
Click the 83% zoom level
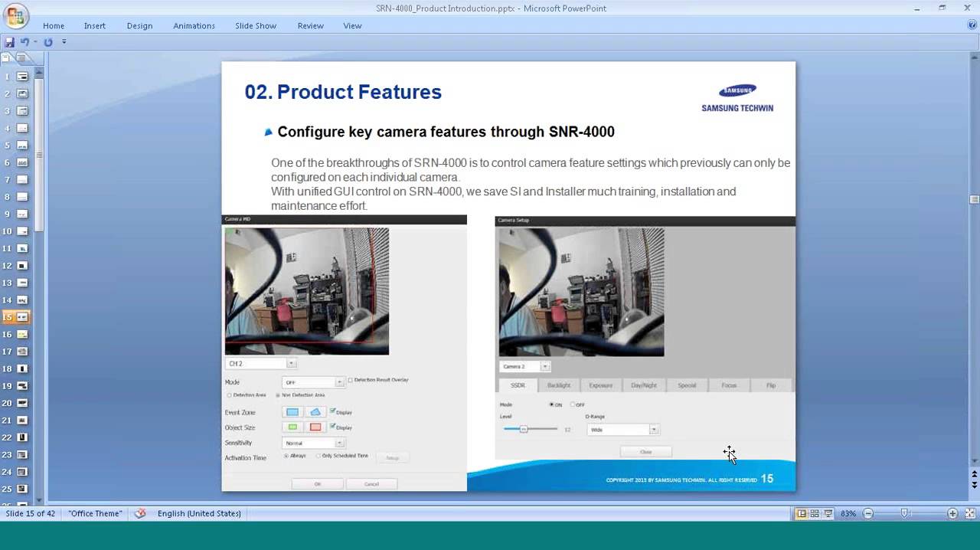pyautogui.click(x=848, y=513)
